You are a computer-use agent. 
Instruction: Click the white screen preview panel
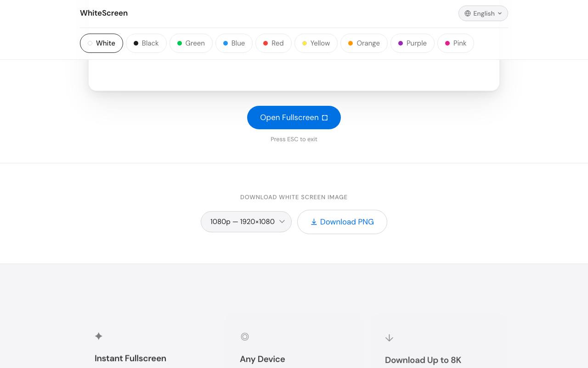coord(294,75)
